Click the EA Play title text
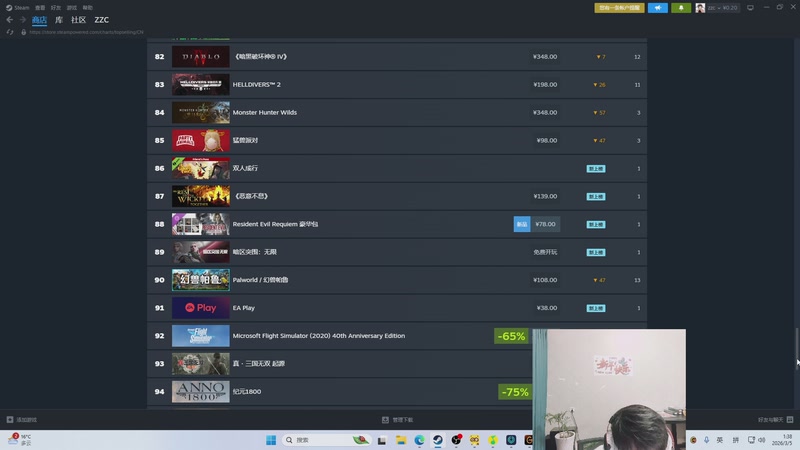 [x=244, y=308]
